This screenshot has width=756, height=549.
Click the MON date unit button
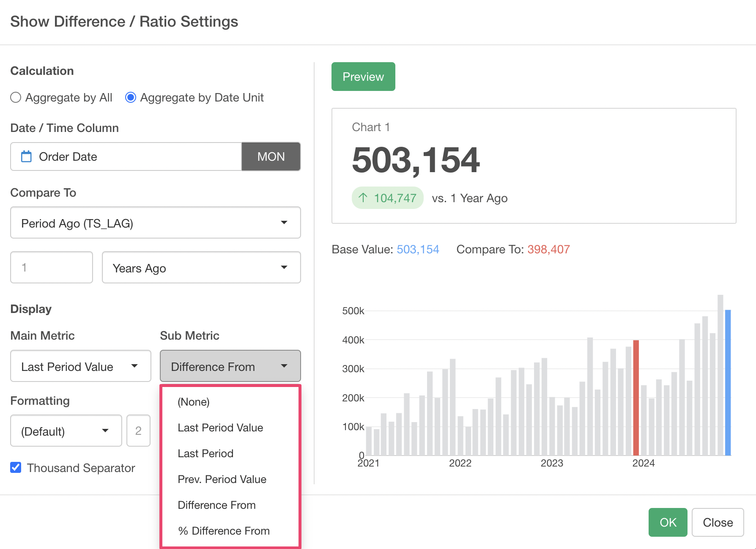271,156
